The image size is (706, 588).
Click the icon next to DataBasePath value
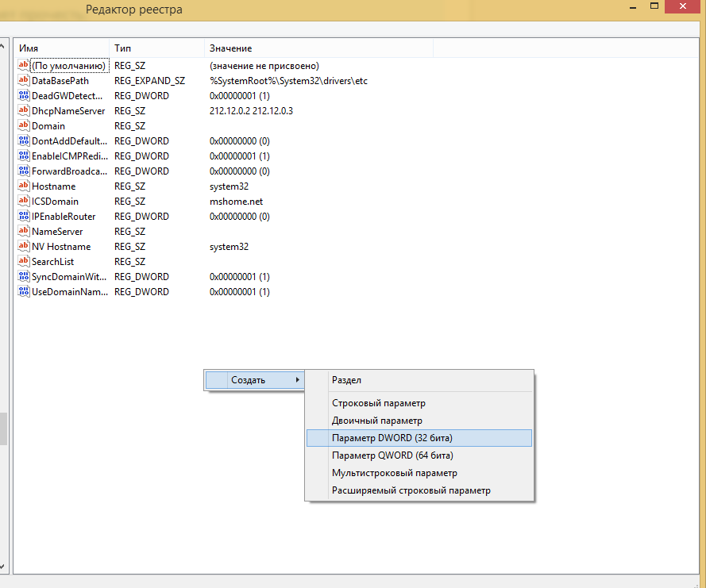[23, 81]
